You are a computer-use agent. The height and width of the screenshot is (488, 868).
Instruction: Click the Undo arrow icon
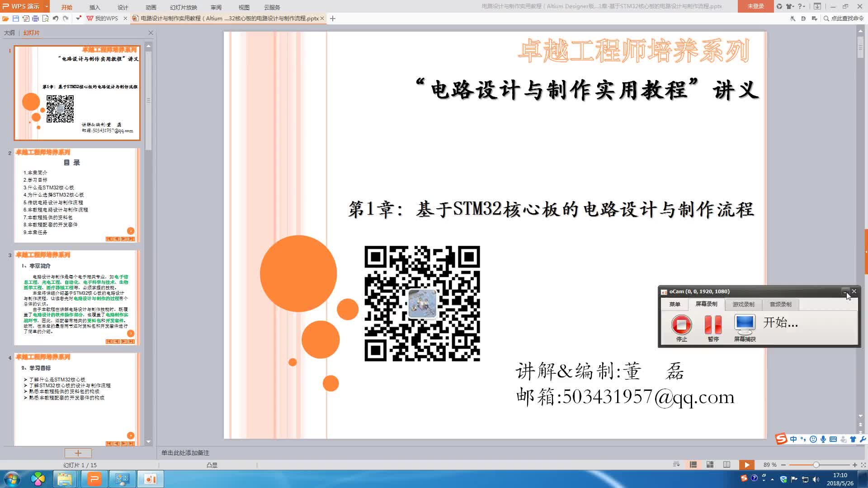pos(56,19)
